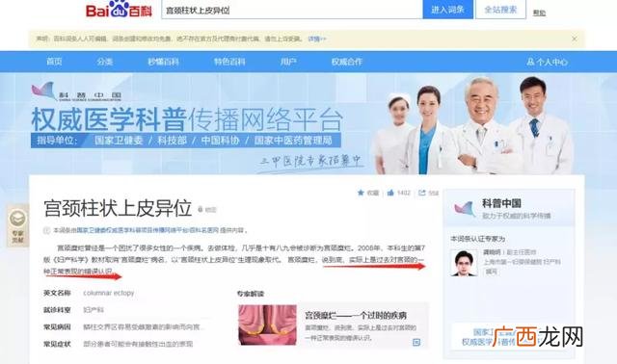Open the 权威合作 nav item
The image size is (617, 364).
pos(347,62)
